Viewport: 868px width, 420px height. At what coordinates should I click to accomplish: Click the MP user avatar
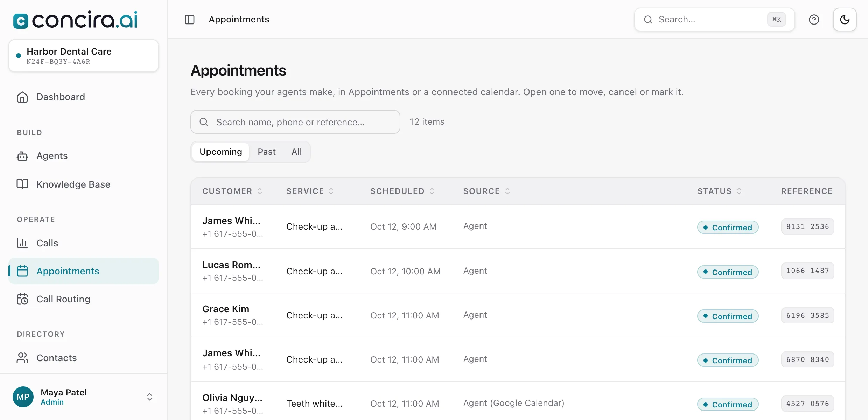point(23,397)
